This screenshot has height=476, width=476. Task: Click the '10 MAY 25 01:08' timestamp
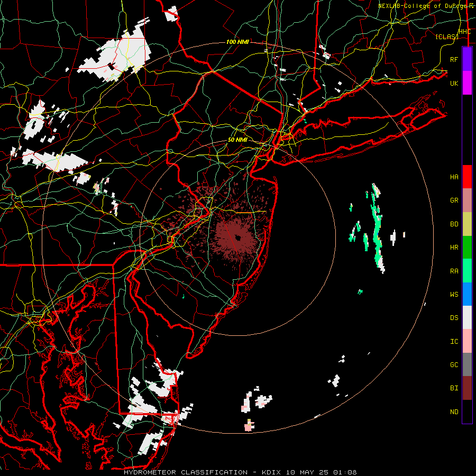[x=321, y=472]
